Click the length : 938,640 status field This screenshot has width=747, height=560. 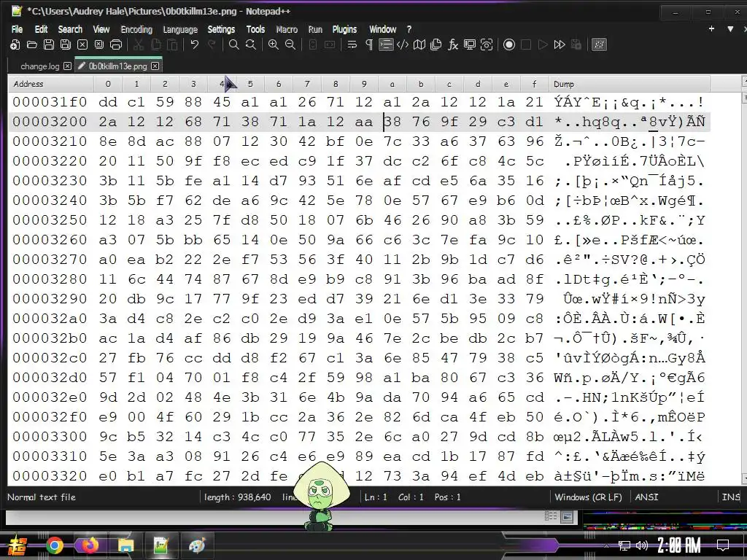point(237,497)
